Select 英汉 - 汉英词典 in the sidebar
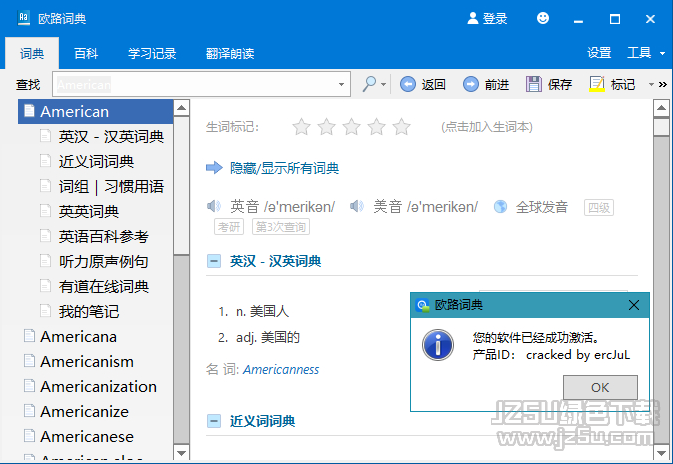The height and width of the screenshot is (464, 673). tap(111, 136)
